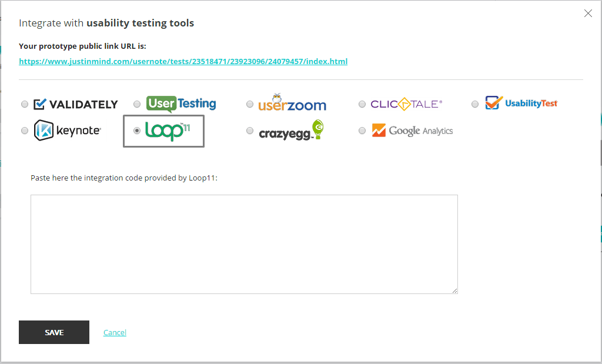Click the UsabilityTest logo

tap(521, 103)
